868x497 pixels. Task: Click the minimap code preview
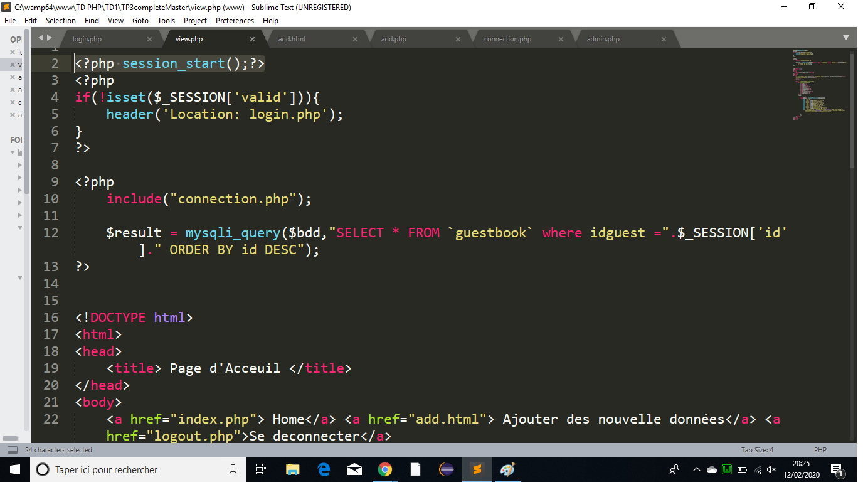820,84
